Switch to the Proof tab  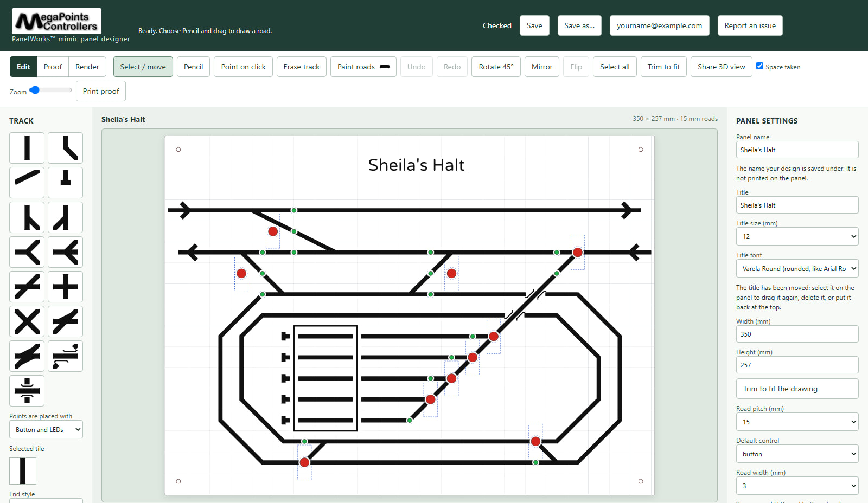53,67
